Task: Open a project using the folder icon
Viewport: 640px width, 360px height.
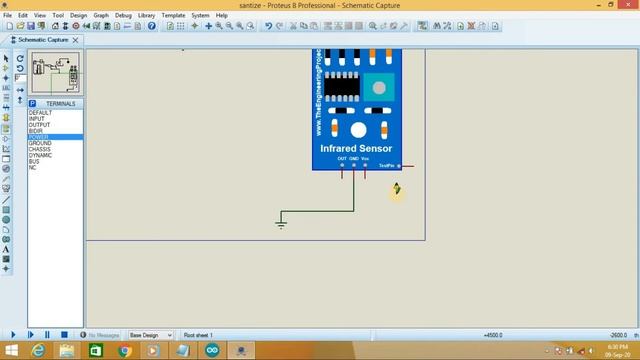Action: (20, 26)
